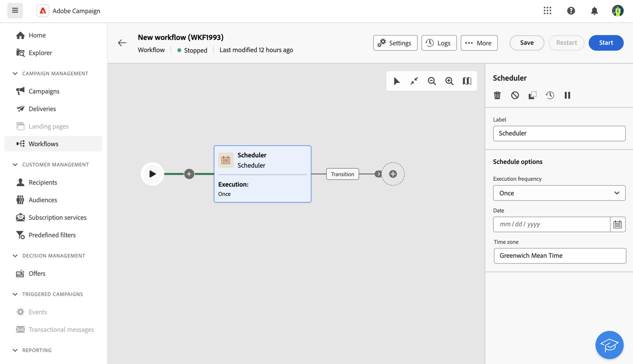Click the Start button
Viewport: 633px width, 364px height.
click(606, 43)
